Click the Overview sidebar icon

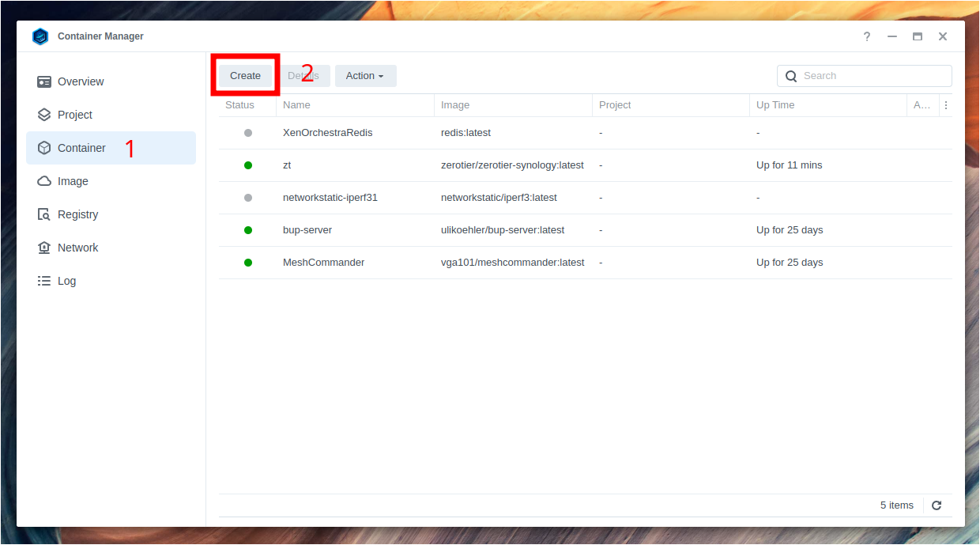tap(44, 81)
